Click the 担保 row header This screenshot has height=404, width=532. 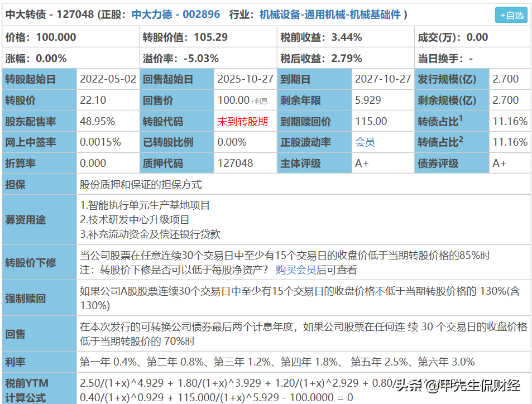click(x=40, y=184)
